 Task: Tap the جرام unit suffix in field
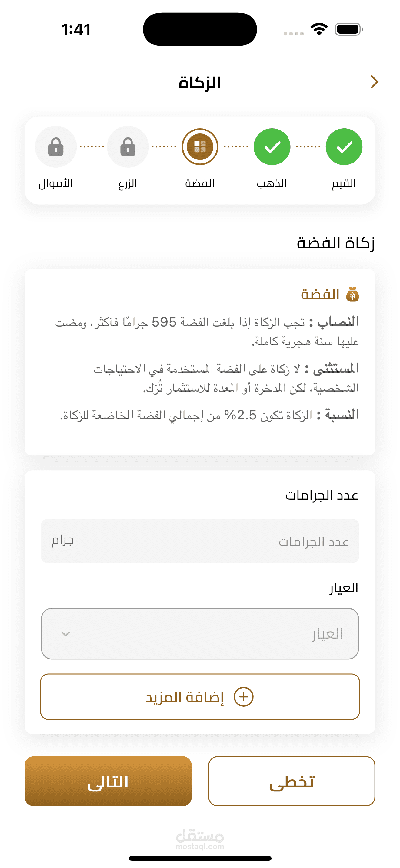(63, 540)
